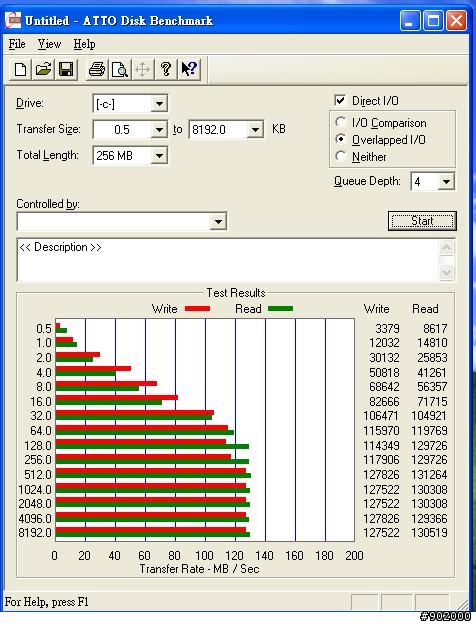Expand the Controlled by dropdown
The height and width of the screenshot is (624, 476).
(218, 222)
